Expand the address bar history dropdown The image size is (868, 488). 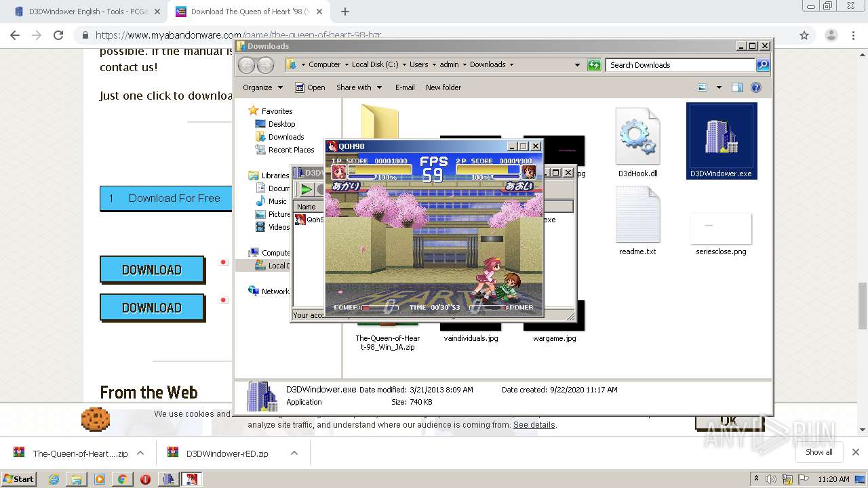pos(577,65)
